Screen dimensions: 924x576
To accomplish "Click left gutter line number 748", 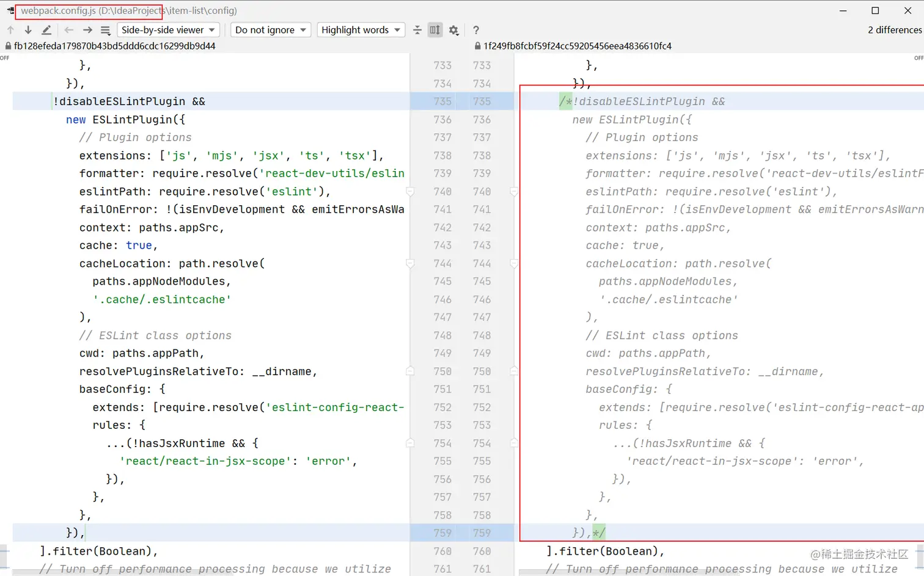I will (442, 335).
